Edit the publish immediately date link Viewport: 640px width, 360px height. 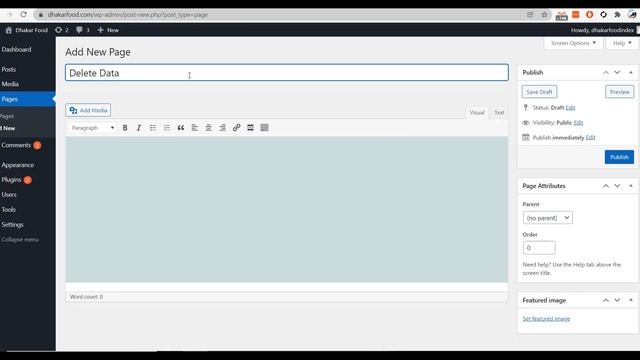click(x=590, y=138)
